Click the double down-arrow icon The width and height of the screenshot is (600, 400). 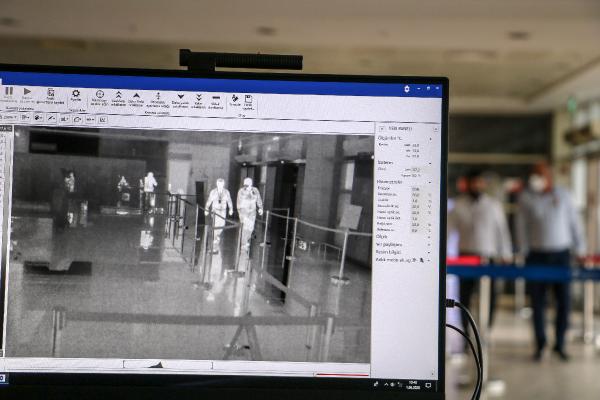(x=198, y=97)
